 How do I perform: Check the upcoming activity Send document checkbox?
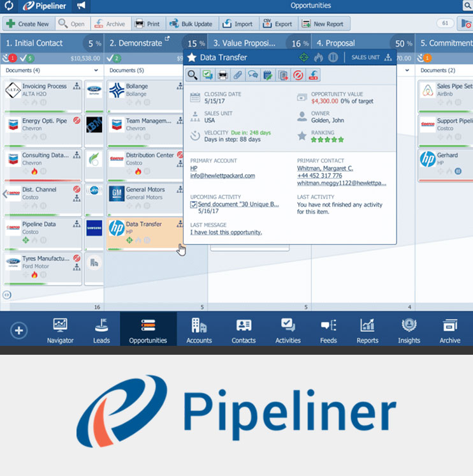(x=194, y=204)
